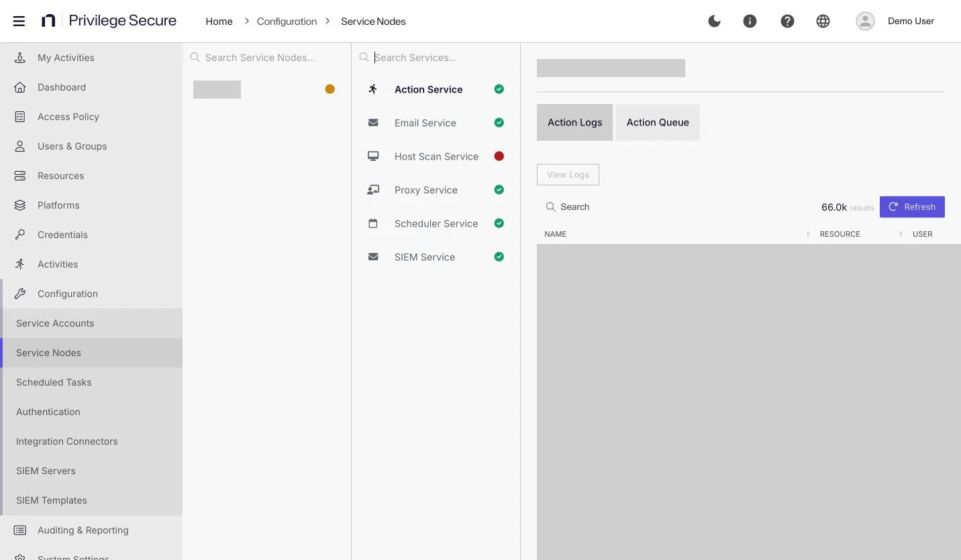Switch to the Action Logs tab

point(574,122)
